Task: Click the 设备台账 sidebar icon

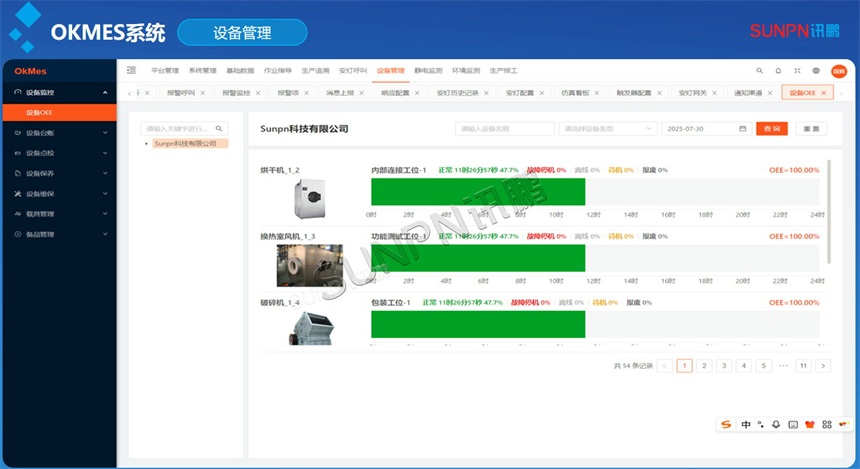Action: (x=18, y=133)
